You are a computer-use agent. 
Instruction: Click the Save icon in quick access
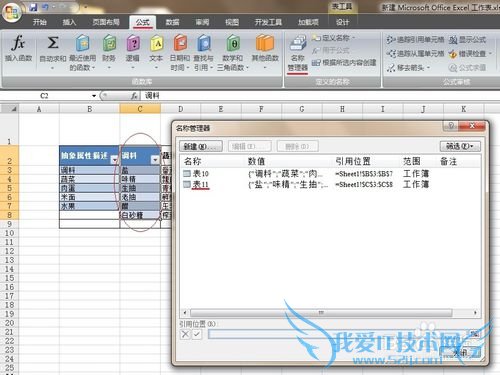pyautogui.click(x=33, y=7)
